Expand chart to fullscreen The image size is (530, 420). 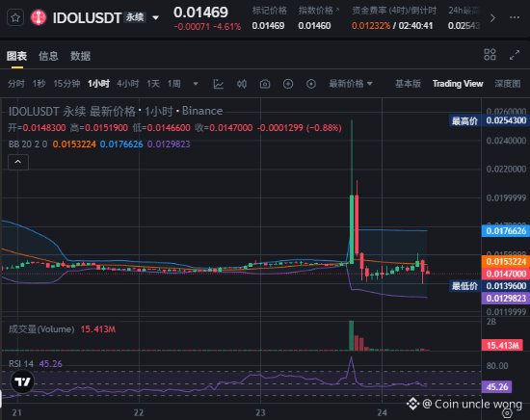[x=515, y=55]
